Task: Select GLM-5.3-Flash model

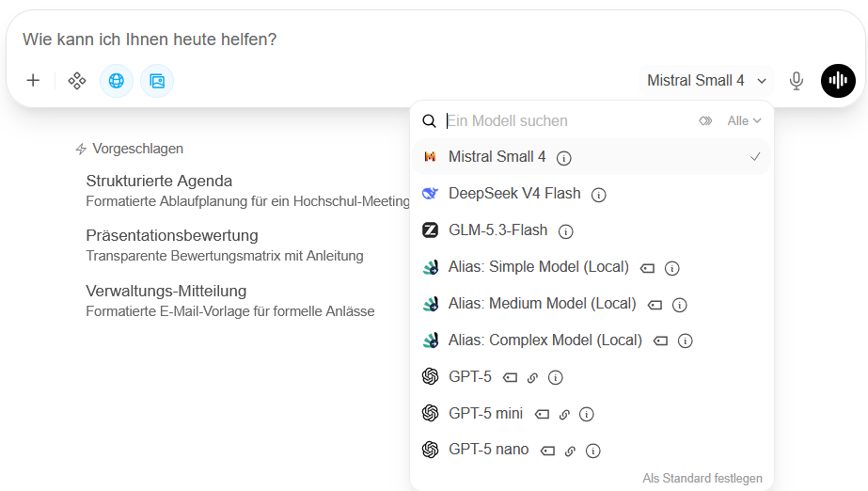Action: click(x=592, y=230)
